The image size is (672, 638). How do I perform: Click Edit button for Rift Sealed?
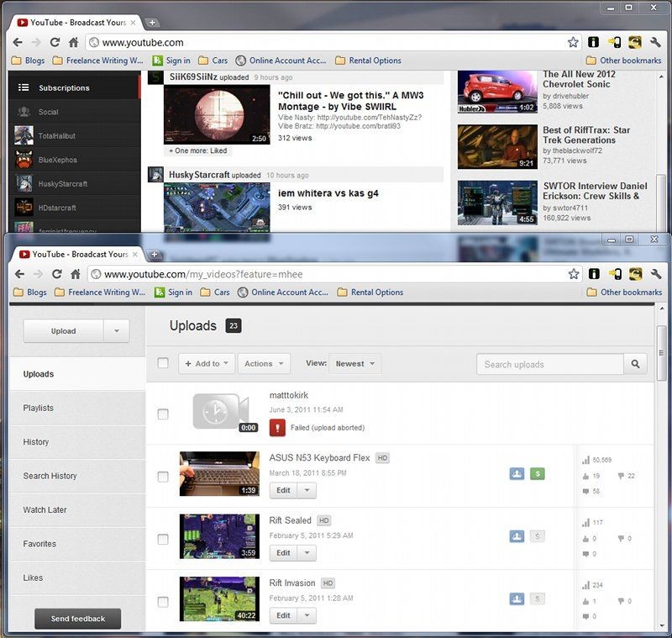[x=283, y=553]
